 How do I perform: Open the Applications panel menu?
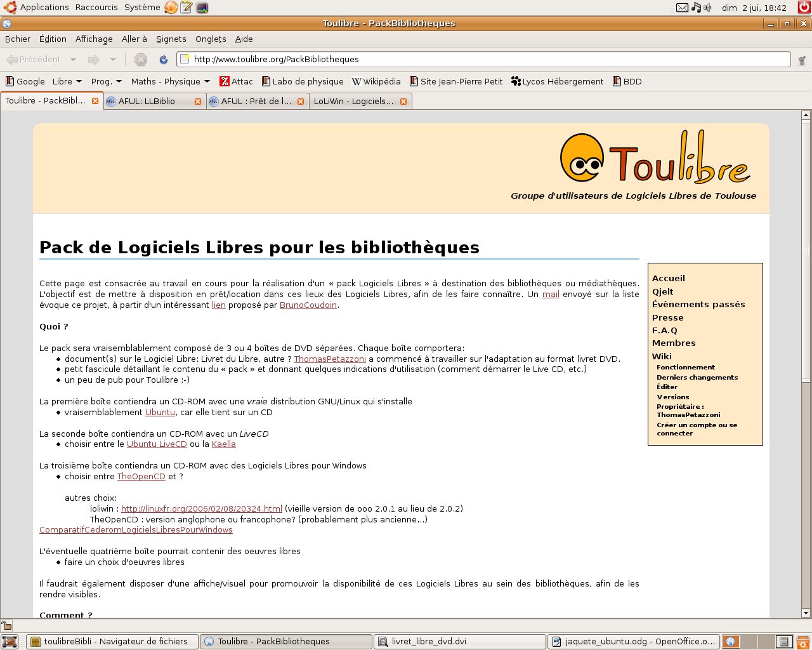pos(44,8)
